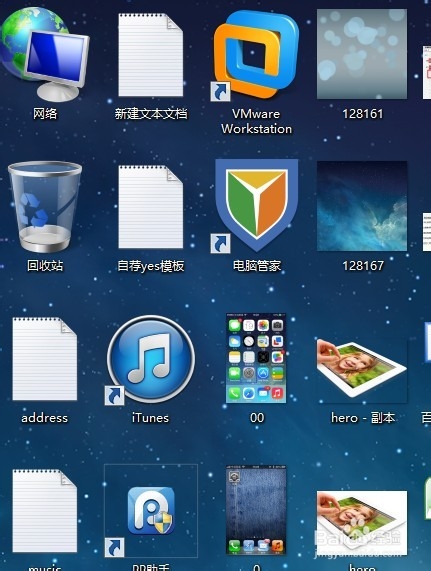Click the 128161 file name label
Image resolution: width=431 pixels, height=571 pixels.
pos(363,114)
